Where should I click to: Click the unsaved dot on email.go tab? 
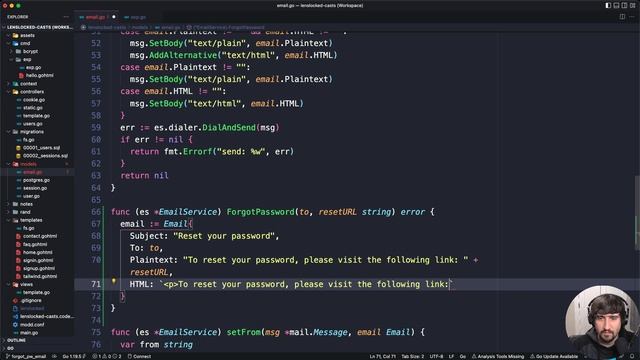tap(114, 17)
